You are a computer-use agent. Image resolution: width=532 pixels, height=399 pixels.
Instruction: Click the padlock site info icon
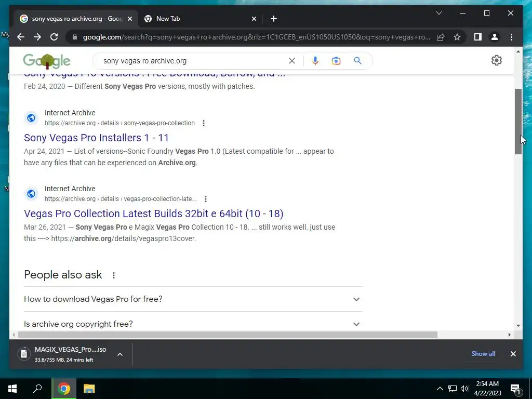tap(75, 37)
